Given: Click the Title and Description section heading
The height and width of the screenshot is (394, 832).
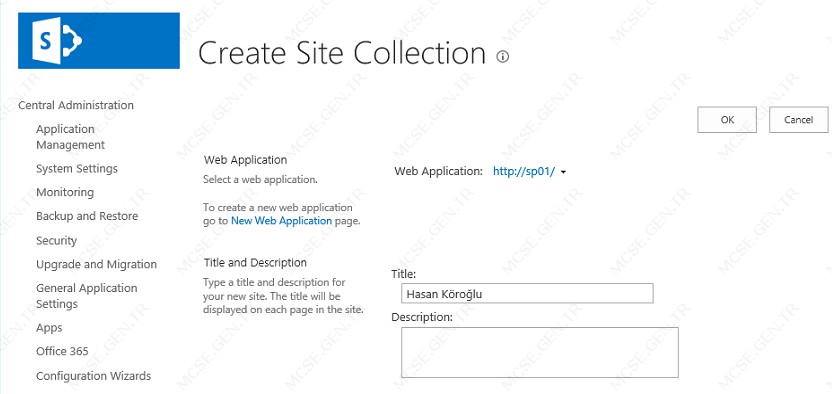Looking at the screenshot, I should coord(255,262).
